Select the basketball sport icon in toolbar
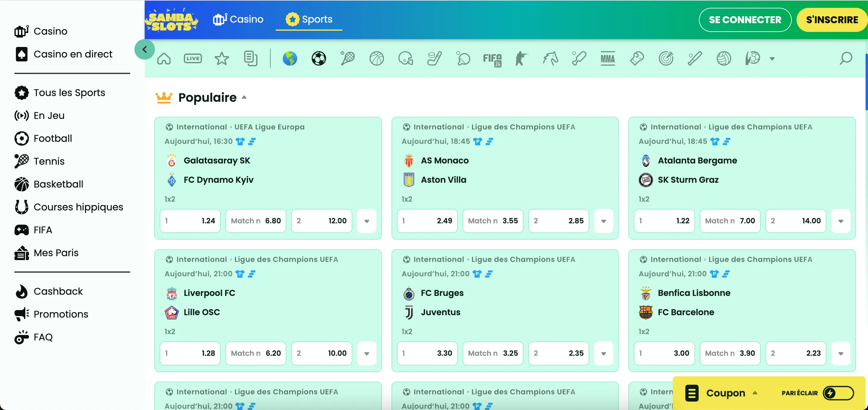The width and height of the screenshot is (868, 410). click(x=376, y=59)
